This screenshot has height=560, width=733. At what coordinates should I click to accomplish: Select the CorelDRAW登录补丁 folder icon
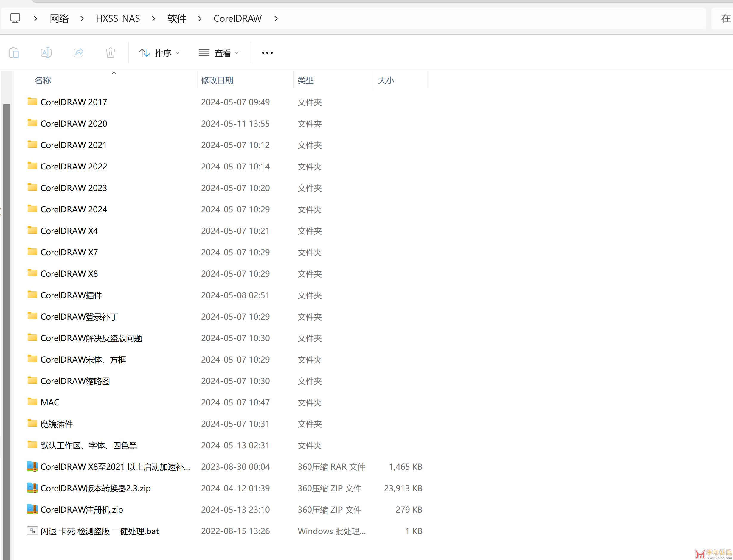coord(32,316)
